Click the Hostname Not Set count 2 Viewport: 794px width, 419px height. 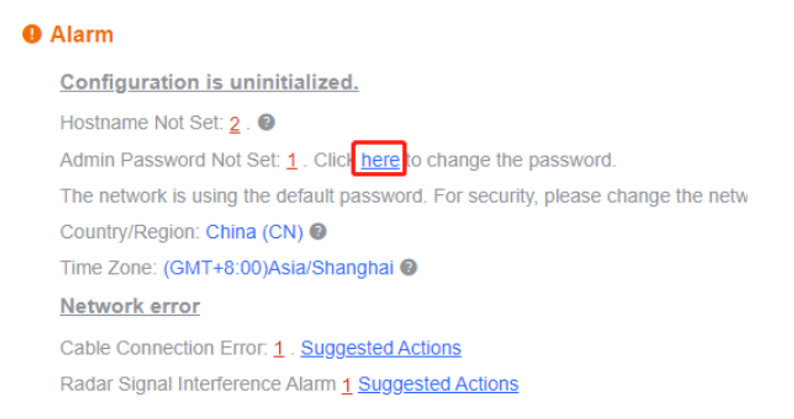pos(234,123)
